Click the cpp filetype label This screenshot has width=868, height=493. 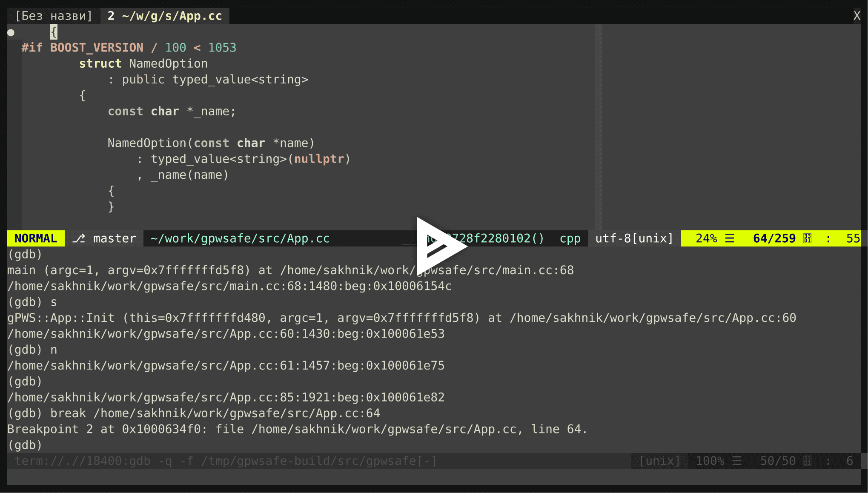570,238
